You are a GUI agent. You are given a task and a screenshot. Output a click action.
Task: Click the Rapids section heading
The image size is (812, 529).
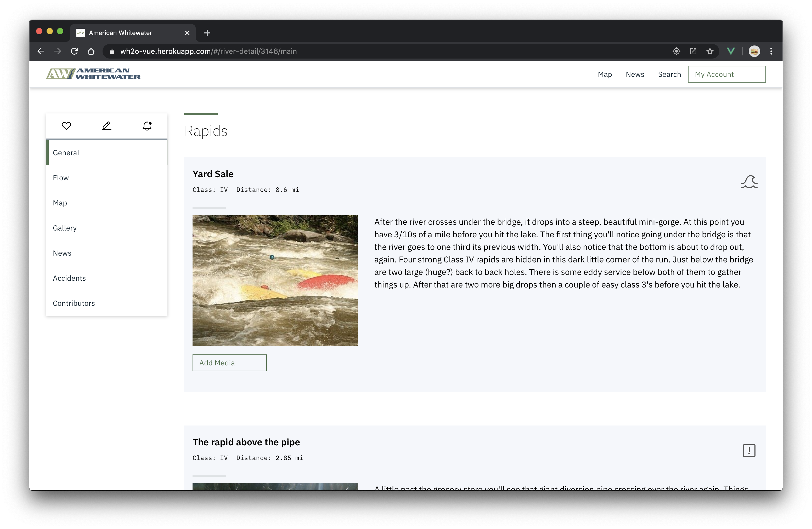click(206, 131)
